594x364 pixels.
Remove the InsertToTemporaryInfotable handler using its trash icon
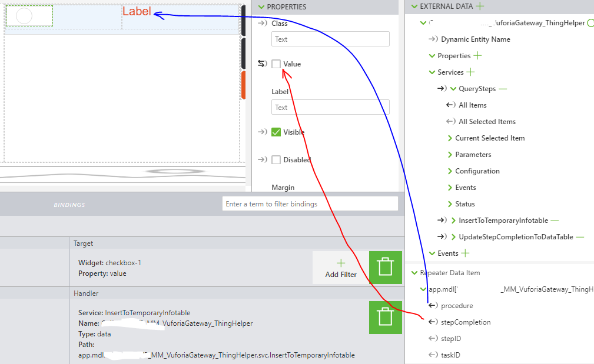click(x=386, y=318)
